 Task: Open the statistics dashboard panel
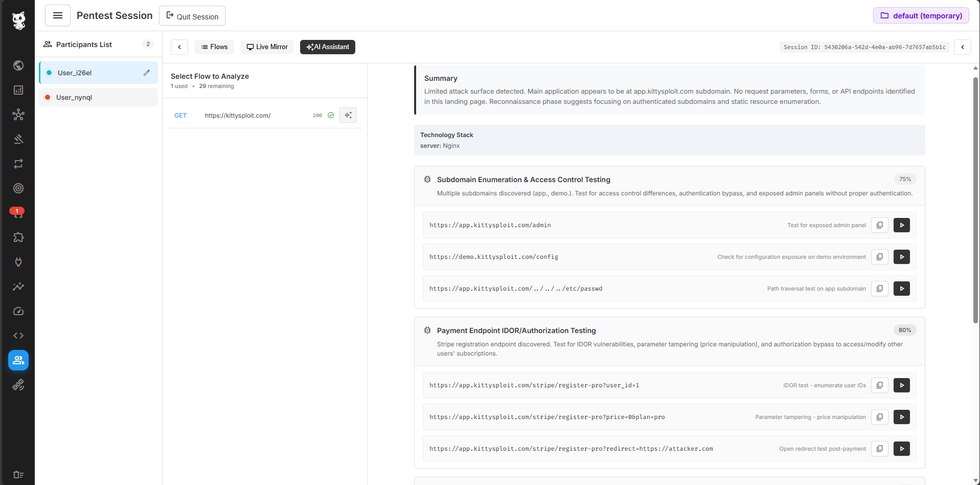click(18, 90)
